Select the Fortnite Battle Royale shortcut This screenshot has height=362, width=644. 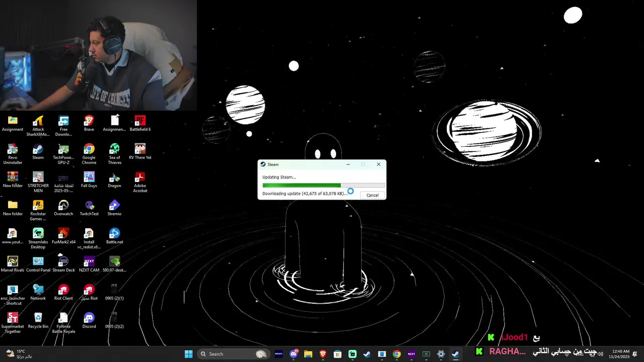63,323
